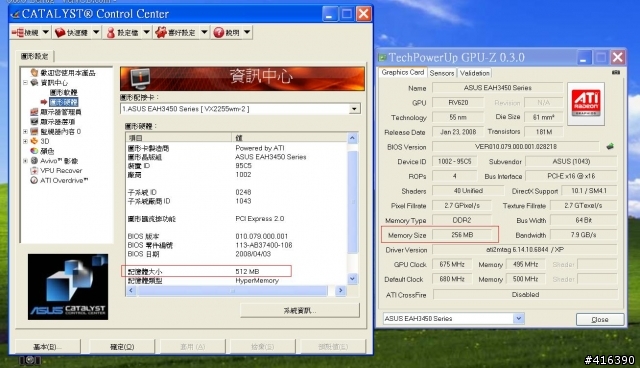Click the ASUS Catalyst logo image
640x368 pixels.
point(68,287)
